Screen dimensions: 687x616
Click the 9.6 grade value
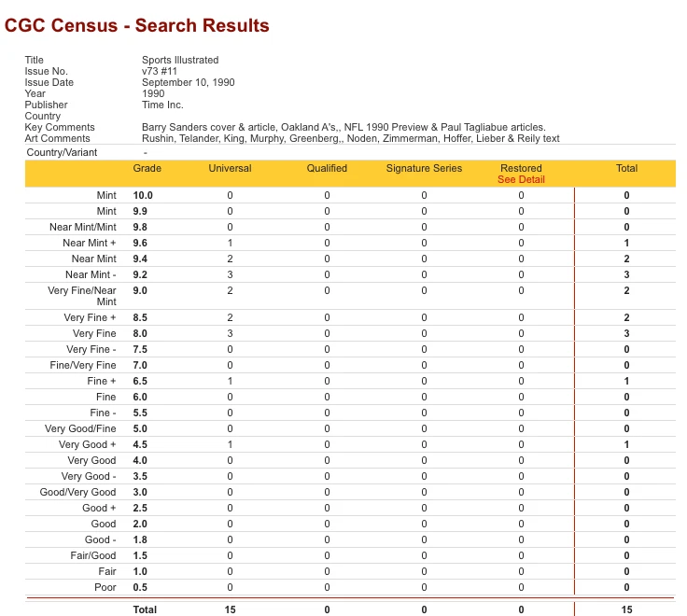[x=142, y=243]
